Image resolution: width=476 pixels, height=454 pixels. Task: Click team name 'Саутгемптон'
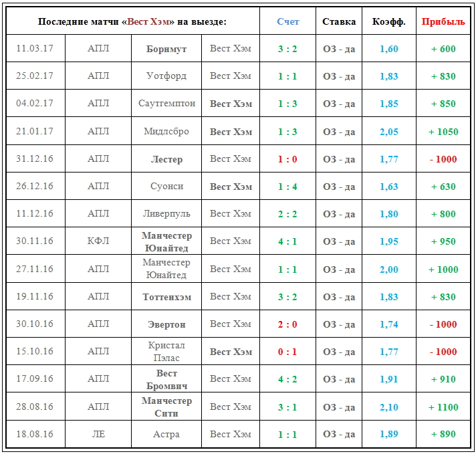pos(166,104)
